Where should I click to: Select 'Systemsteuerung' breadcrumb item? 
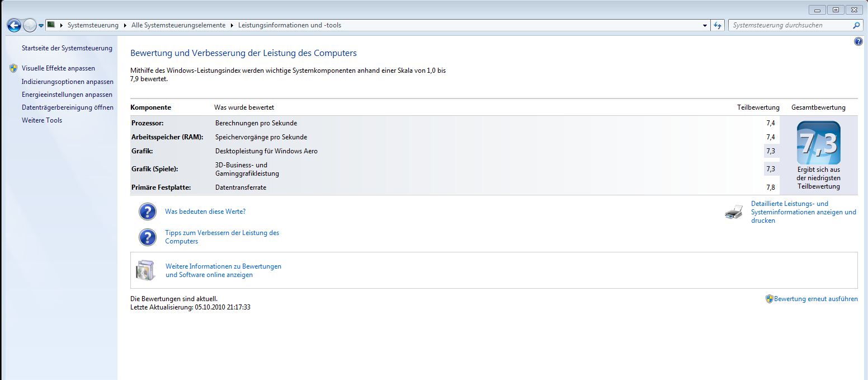[x=93, y=25]
